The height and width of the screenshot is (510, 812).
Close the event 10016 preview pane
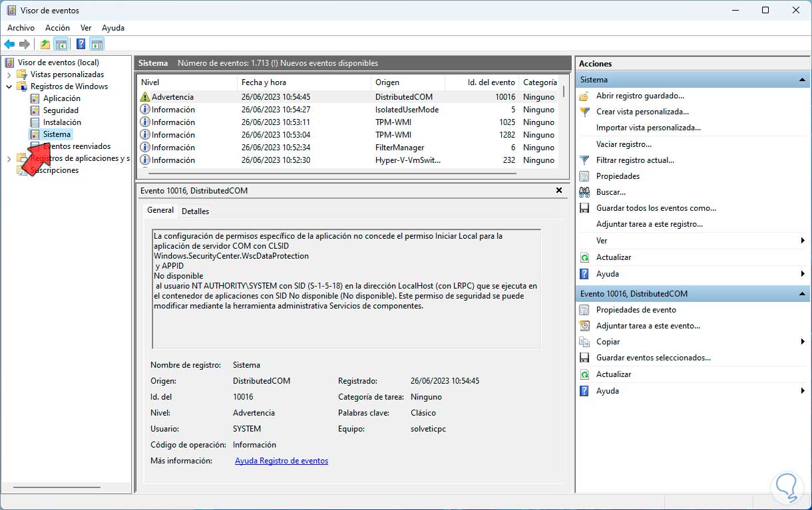pyautogui.click(x=559, y=190)
